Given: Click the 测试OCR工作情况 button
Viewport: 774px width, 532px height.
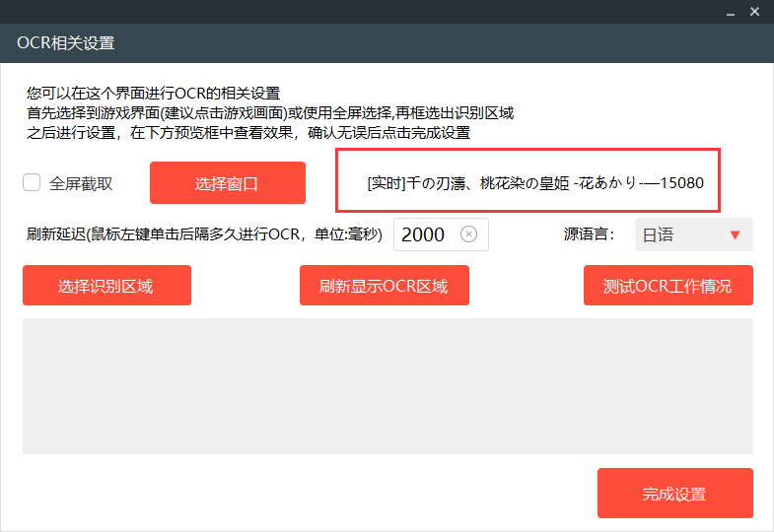Looking at the screenshot, I should 668,286.
